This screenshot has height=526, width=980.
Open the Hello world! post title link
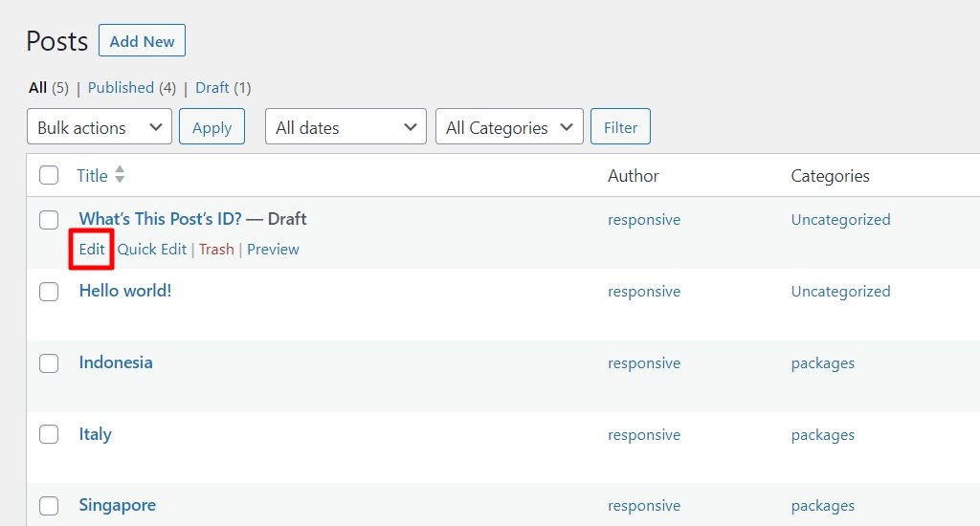tap(125, 291)
